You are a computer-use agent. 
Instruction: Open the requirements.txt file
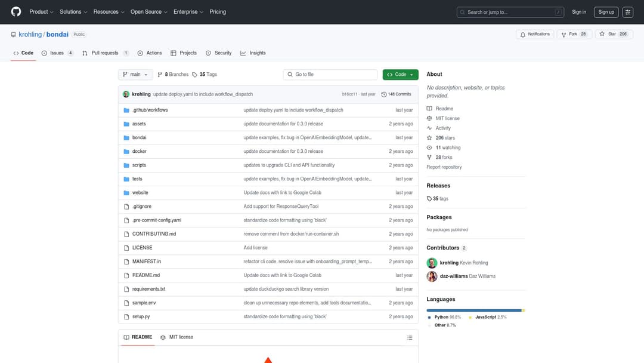148,289
